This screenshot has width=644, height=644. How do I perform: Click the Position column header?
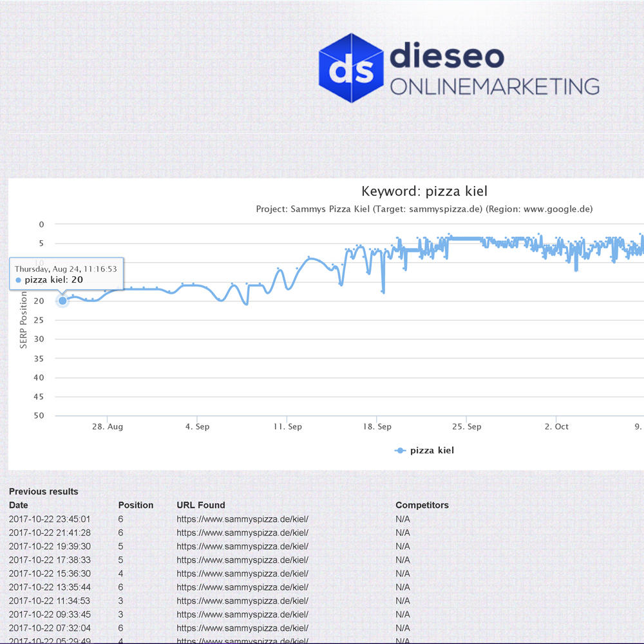click(x=135, y=505)
